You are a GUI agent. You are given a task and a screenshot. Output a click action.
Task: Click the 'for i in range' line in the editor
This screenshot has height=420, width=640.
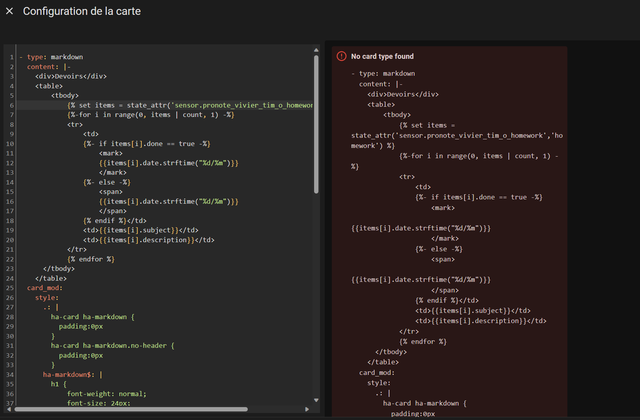click(151, 115)
